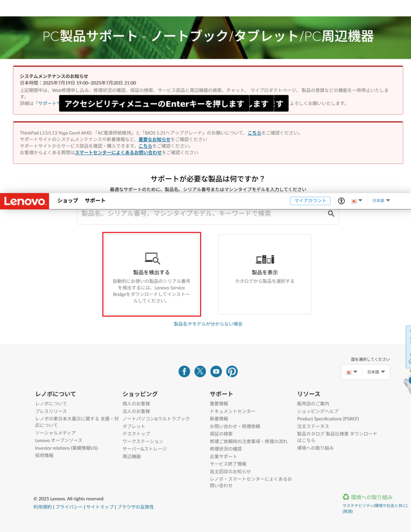Open タブレット footer link
411x532 pixels.
pos(134,426)
